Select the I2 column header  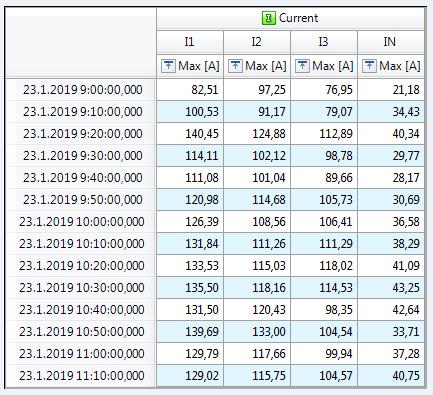257,42
